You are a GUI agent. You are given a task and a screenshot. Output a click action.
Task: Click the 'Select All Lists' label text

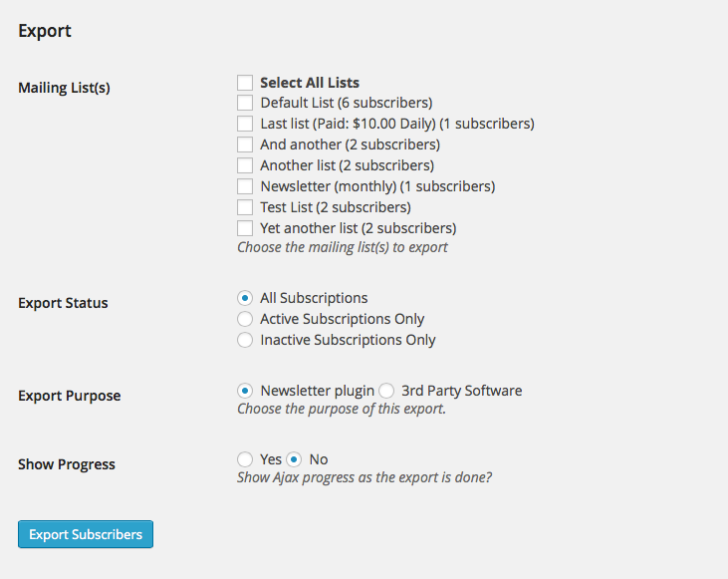click(x=310, y=83)
